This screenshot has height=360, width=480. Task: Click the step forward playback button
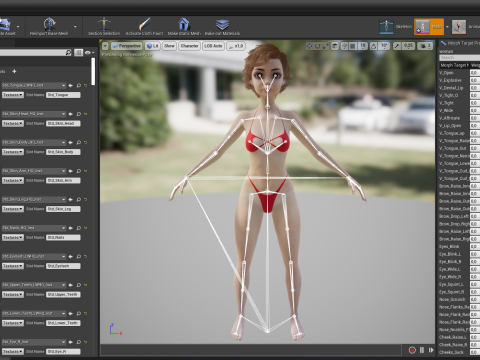431,350
